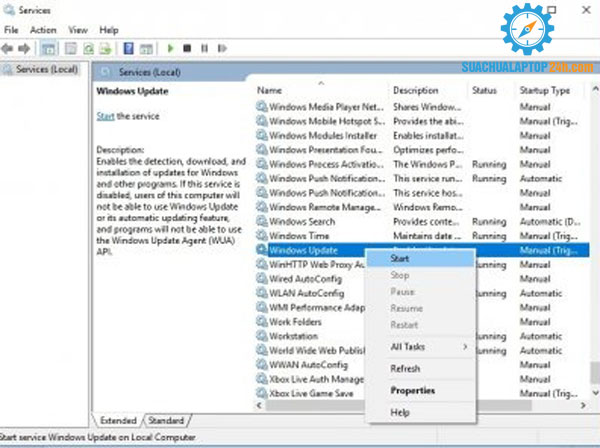Choose Properties in the context menu
The height and width of the screenshot is (448, 600).
[x=421, y=390]
